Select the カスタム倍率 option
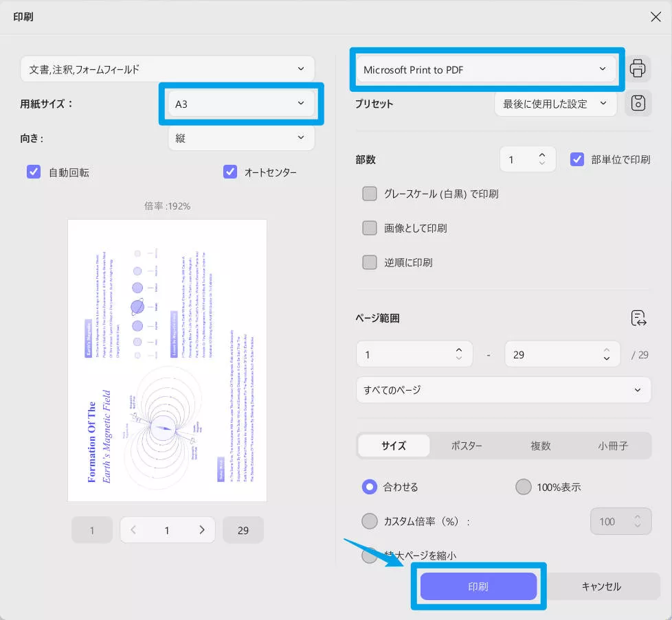Image resolution: width=672 pixels, height=620 pixels. 369,521
